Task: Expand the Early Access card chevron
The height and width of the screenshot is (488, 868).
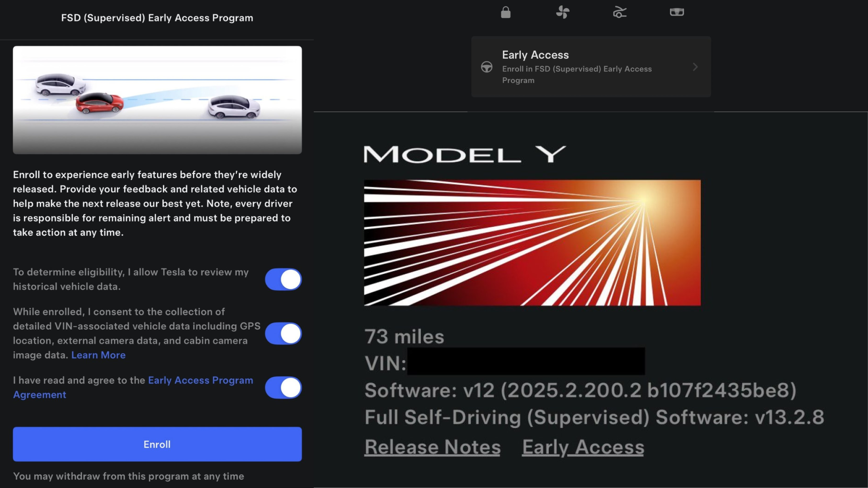Action: point(695,67)
